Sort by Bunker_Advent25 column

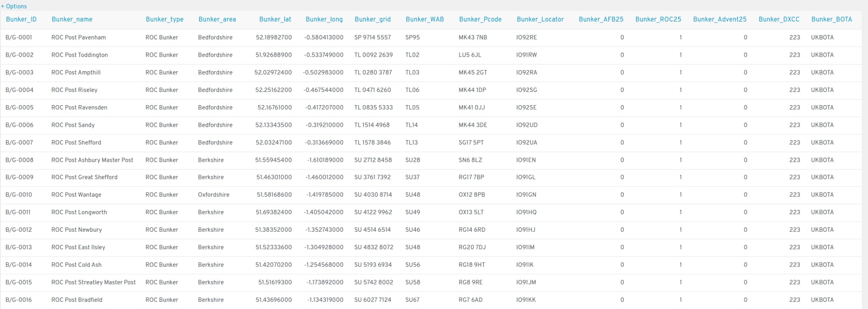click(720, 19)
